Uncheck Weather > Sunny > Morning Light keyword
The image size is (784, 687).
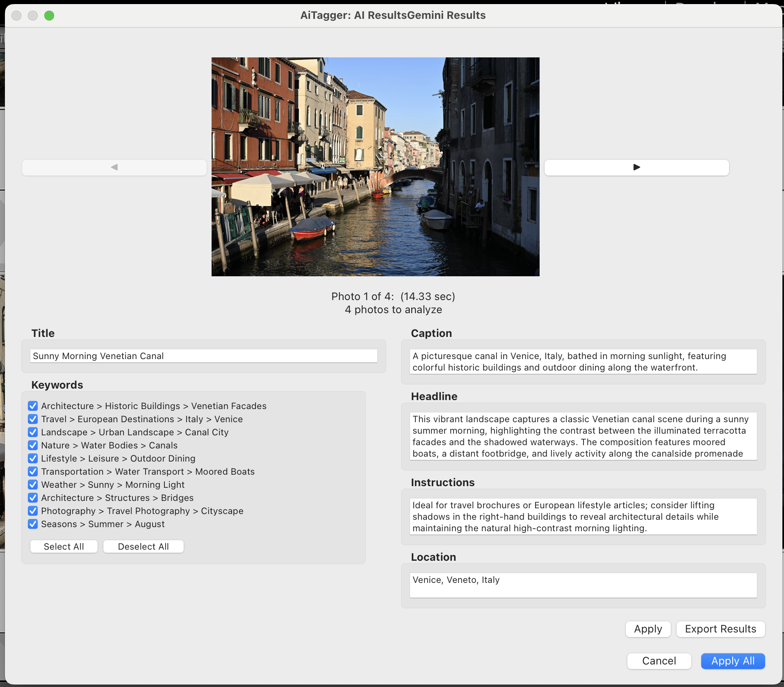click(33, 485)
